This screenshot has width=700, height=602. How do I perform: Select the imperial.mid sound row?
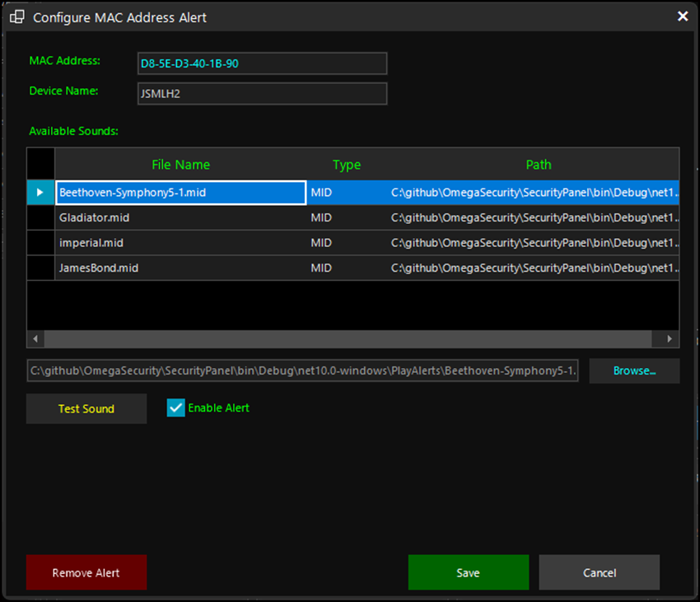tap(165, 242)
